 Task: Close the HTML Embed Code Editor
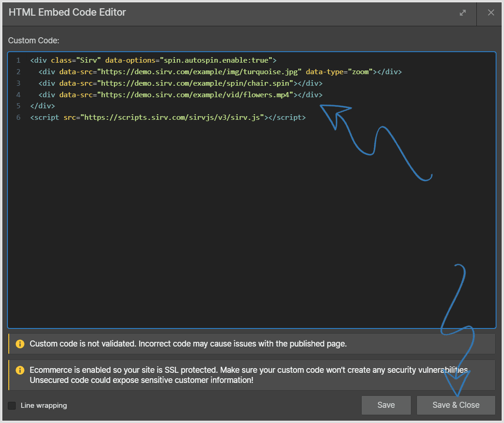[491, 12]
